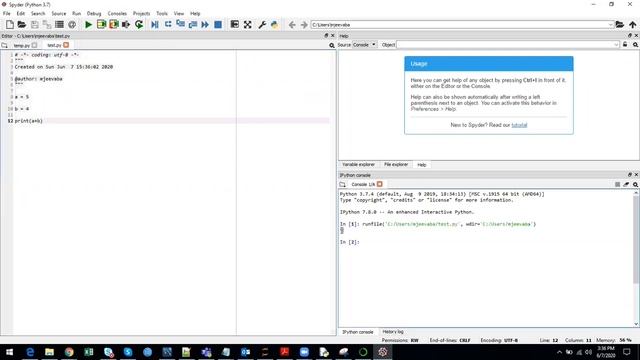Image resolution: width=640 pixels, height=360 pixels.
Task: Toggle the Help pane lock icon
Action: [x=625, y=44]
